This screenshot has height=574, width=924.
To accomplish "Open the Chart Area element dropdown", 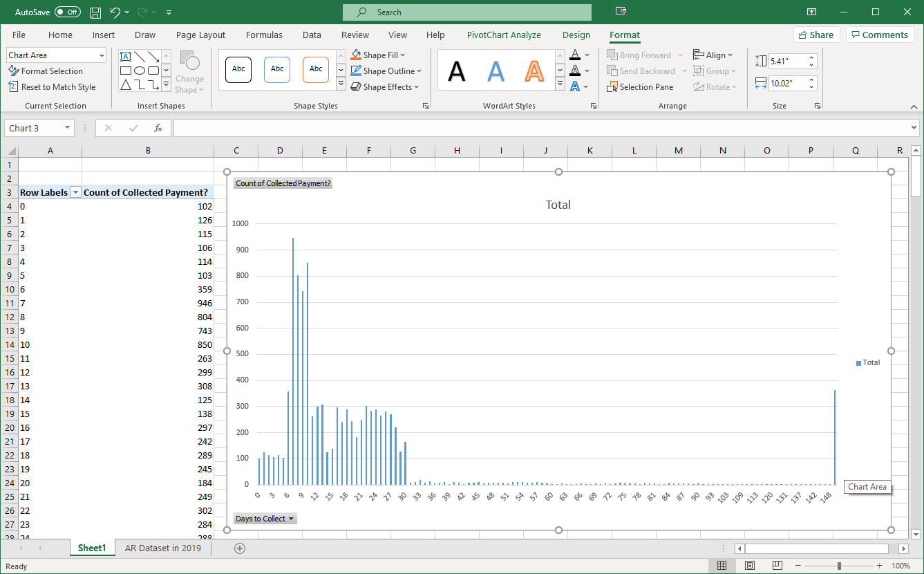I will tap(102, 55).
